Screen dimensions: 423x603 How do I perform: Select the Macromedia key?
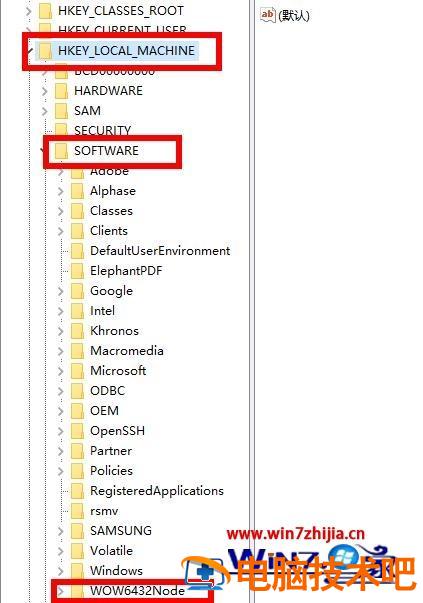(127, 351)
